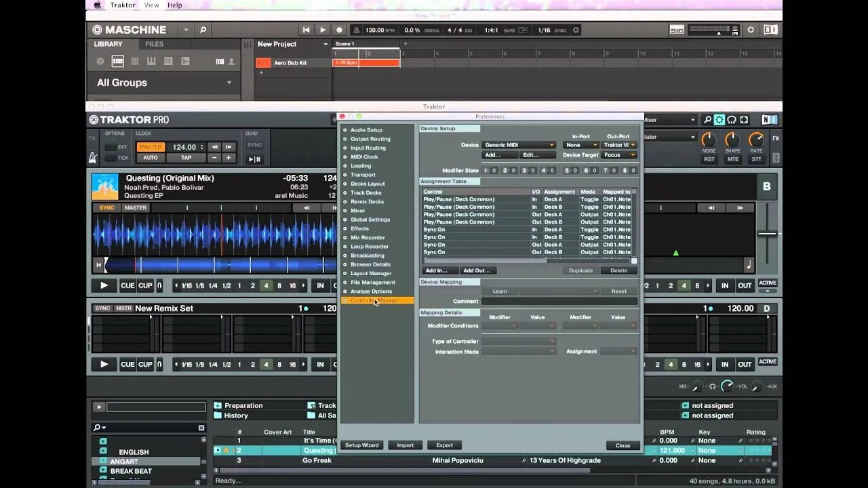868x488 pixels.
Task: Adjust the NOISE knob
Action: pos(709,140)
